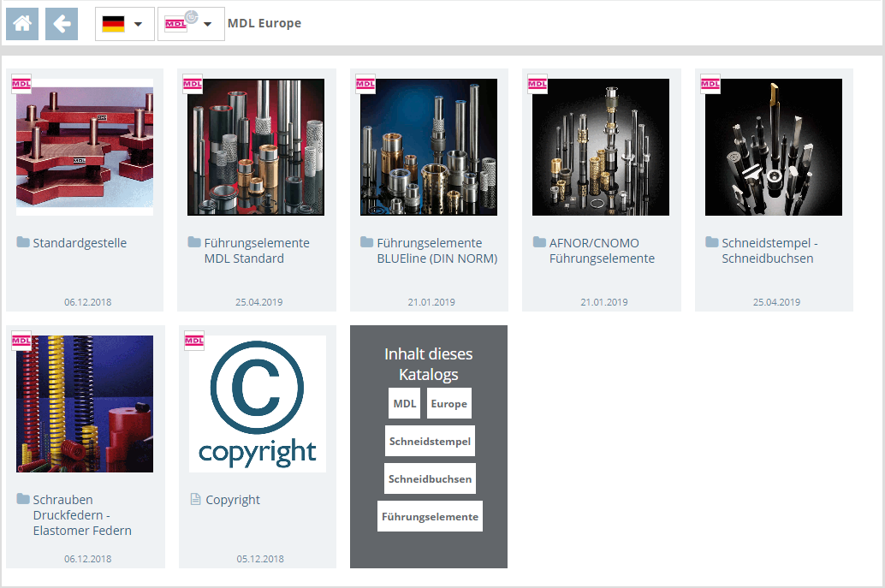Click the MDL logo badge on the Standardgestelle tile
The width and height of the screenshot is (885, 588).
(21, 84)
